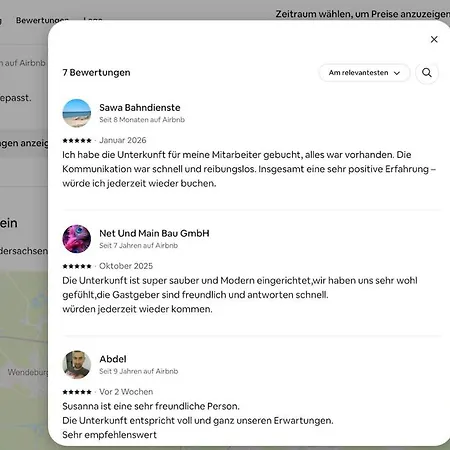The image size is (450, 450).
Task: Click the review text starting 'Ich habe die Unterkunft'
Action: [x=249, y=169]
